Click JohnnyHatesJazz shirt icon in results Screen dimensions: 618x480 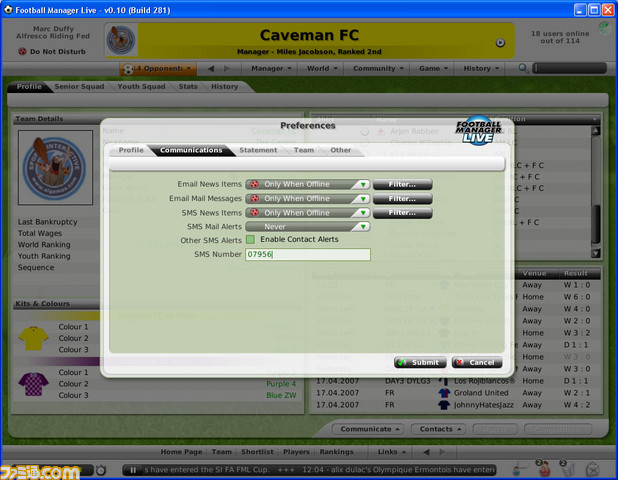[444, 405]
